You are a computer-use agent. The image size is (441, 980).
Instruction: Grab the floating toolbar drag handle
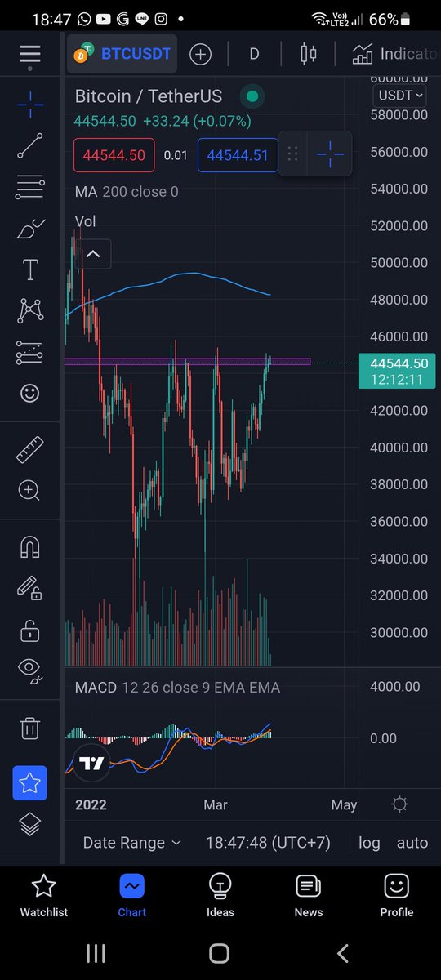click(293, 154)
